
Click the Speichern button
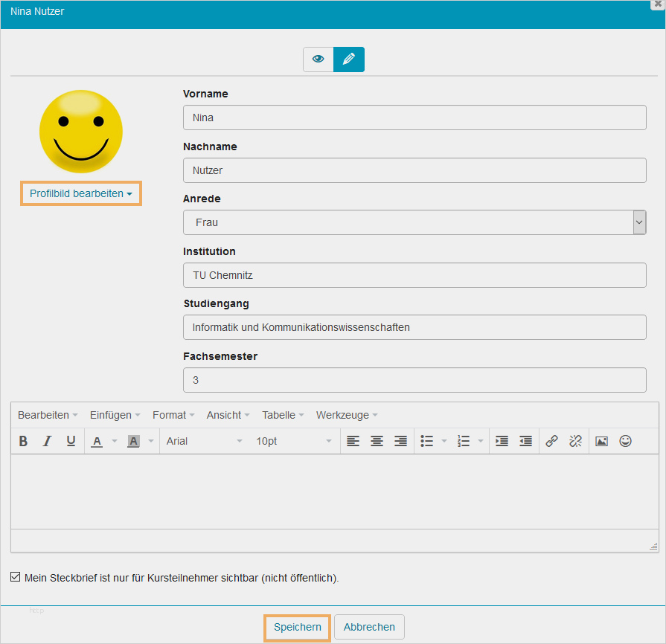coord(297,627)
